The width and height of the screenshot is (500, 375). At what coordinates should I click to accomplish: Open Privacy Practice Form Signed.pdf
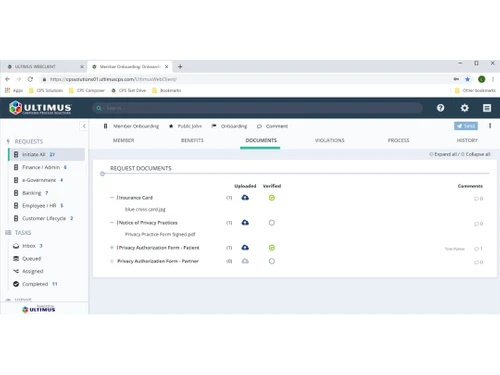[x=160, y=234]
